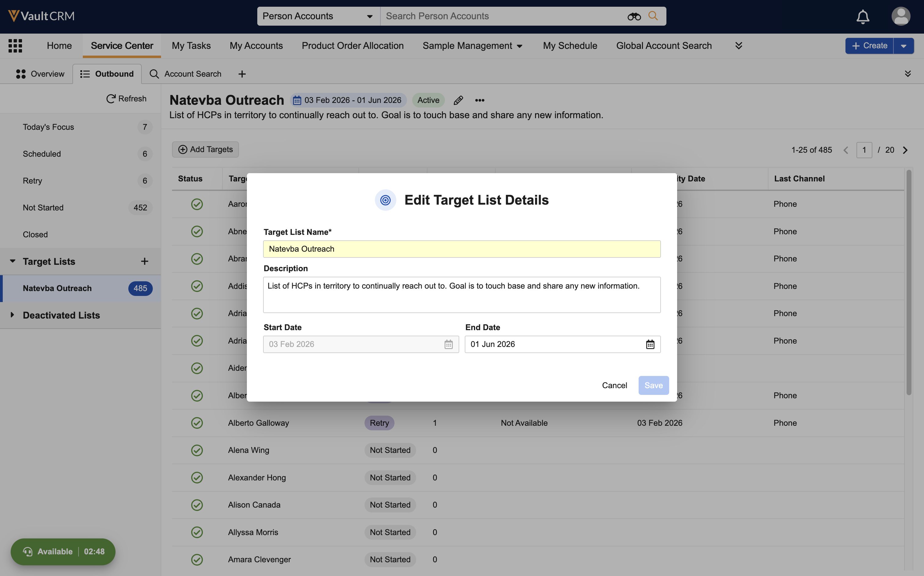
Task: Add a new target list with plus icon
Action: [145, 261]
